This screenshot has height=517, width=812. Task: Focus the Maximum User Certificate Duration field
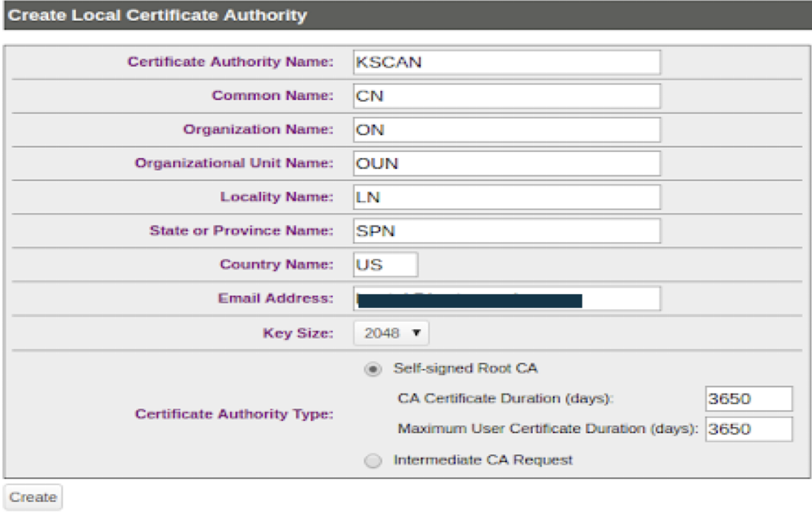click(x=748, y=429)
